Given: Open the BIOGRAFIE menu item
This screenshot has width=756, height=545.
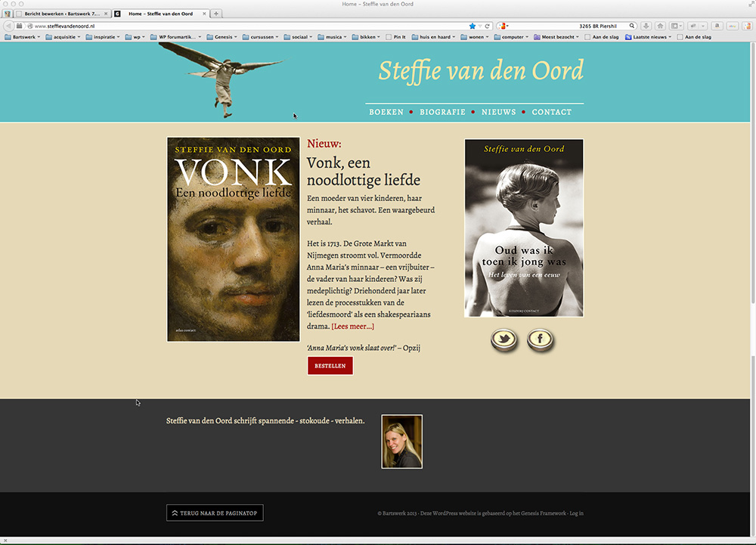Looking at the screenshot, I should 442,112.
